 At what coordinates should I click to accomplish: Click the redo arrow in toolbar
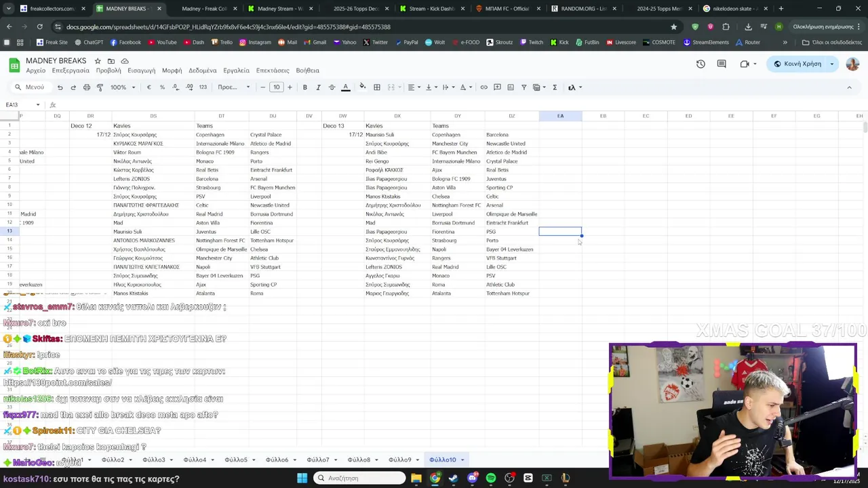point(73,87)
